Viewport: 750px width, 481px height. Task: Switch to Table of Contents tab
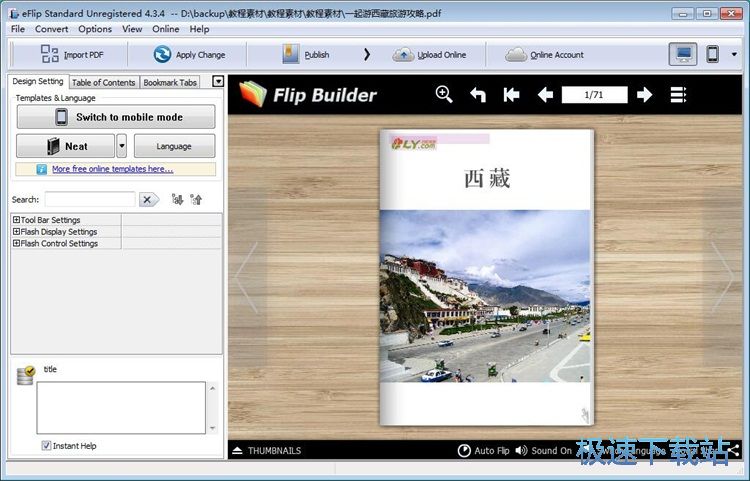coord(103,82)
